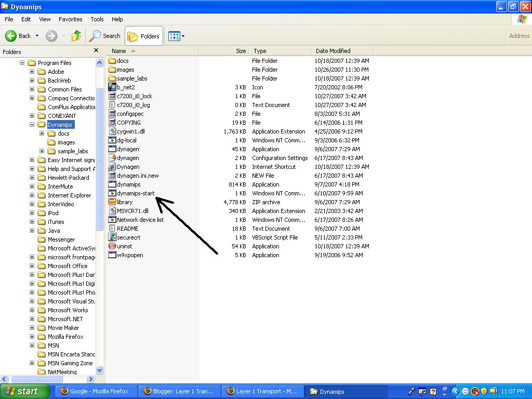Select the docs folder icon in file list
Viewport: 532px width, 399px height.
click(112, 61)
